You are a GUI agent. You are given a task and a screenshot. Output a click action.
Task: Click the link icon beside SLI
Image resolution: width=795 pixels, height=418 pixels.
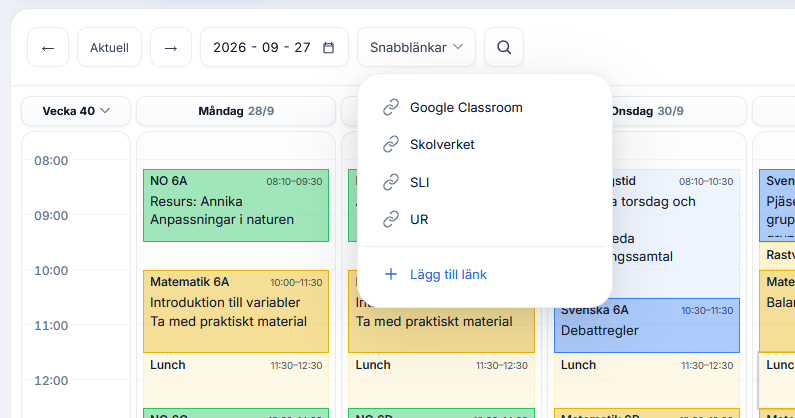391,182
